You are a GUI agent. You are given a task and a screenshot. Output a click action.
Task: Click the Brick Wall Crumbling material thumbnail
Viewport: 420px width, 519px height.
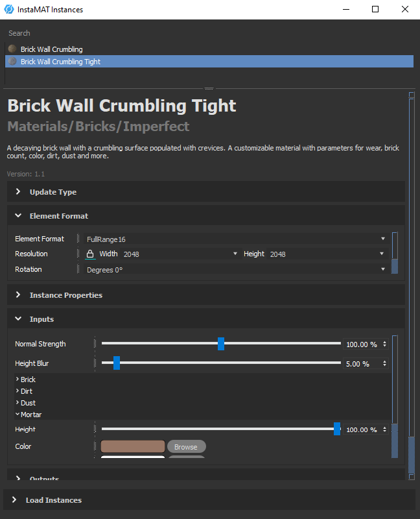tap(12, 49)
